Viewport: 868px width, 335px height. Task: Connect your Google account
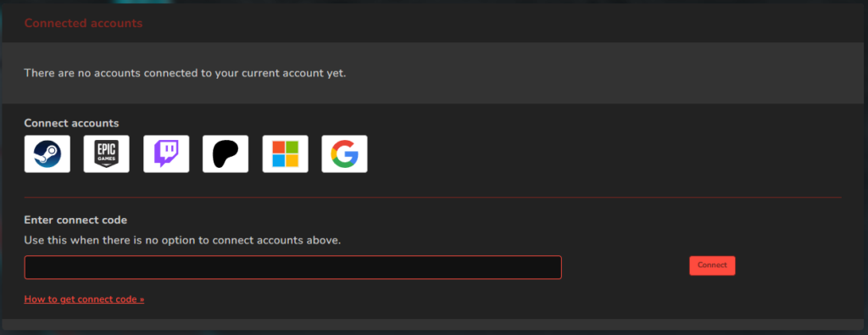(x=344, y=154)
